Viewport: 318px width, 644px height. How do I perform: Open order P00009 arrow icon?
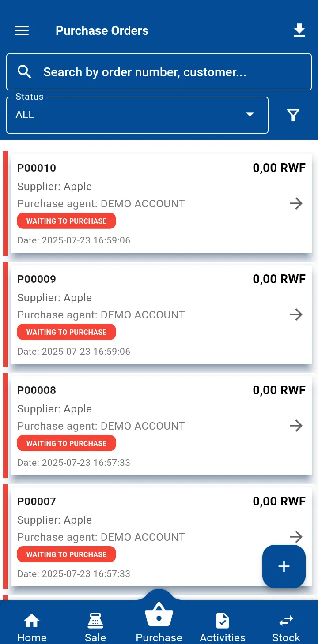pos(296,315)
